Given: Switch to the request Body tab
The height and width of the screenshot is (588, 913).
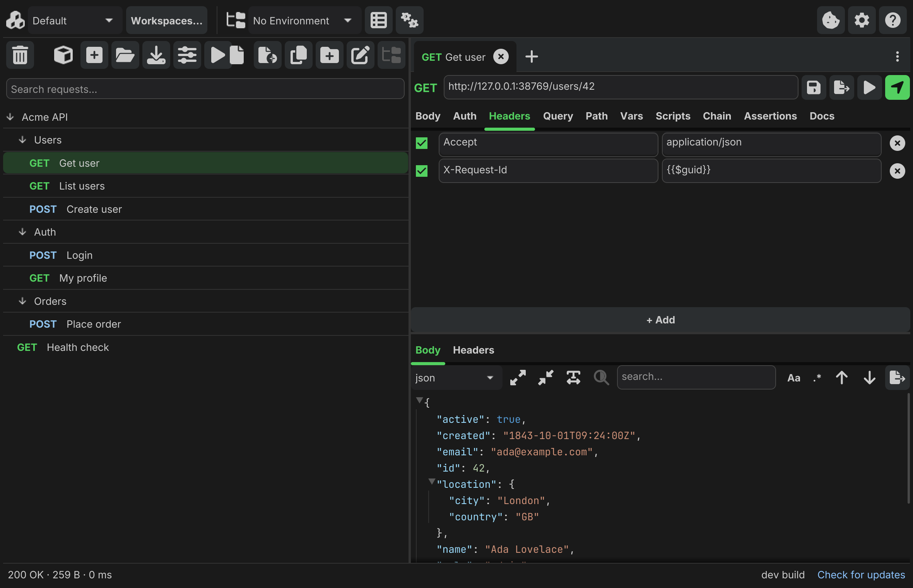Looking at the screenshot, I should coord(427,116).
